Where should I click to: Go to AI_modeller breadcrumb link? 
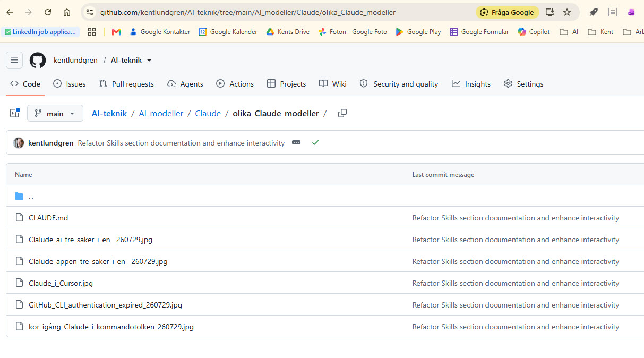(x=161, y=113)
